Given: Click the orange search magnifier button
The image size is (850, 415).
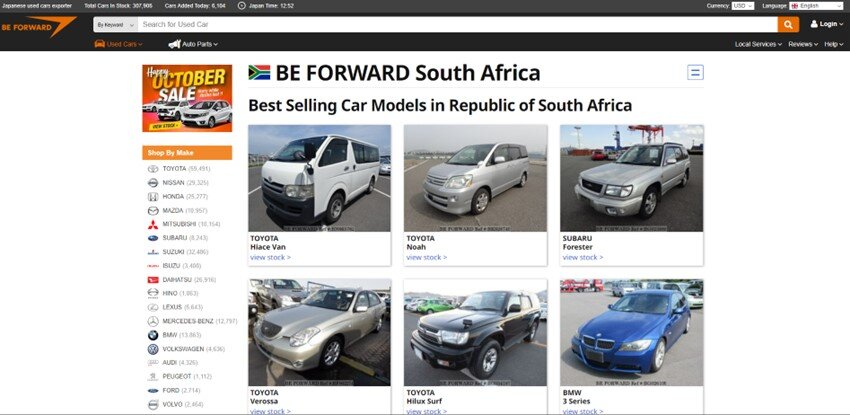Looking at the screenshot, I should 788,24.
